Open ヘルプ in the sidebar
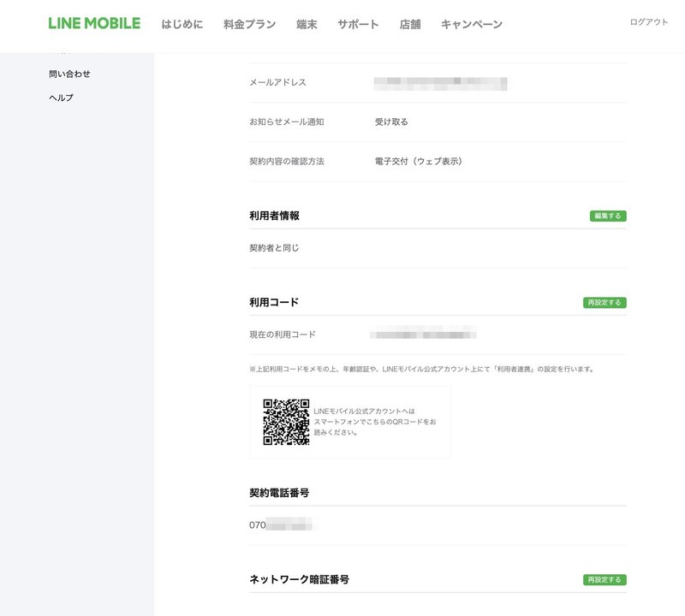Image resolution: width=685 pixels, height=616 pixels. [61, 98]
